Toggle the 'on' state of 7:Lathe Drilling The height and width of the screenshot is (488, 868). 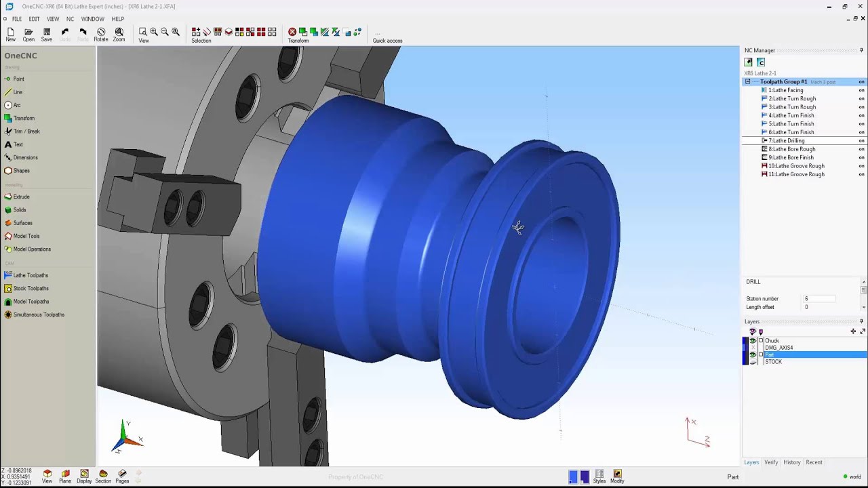pyautogui.click(x=861, y=141)
